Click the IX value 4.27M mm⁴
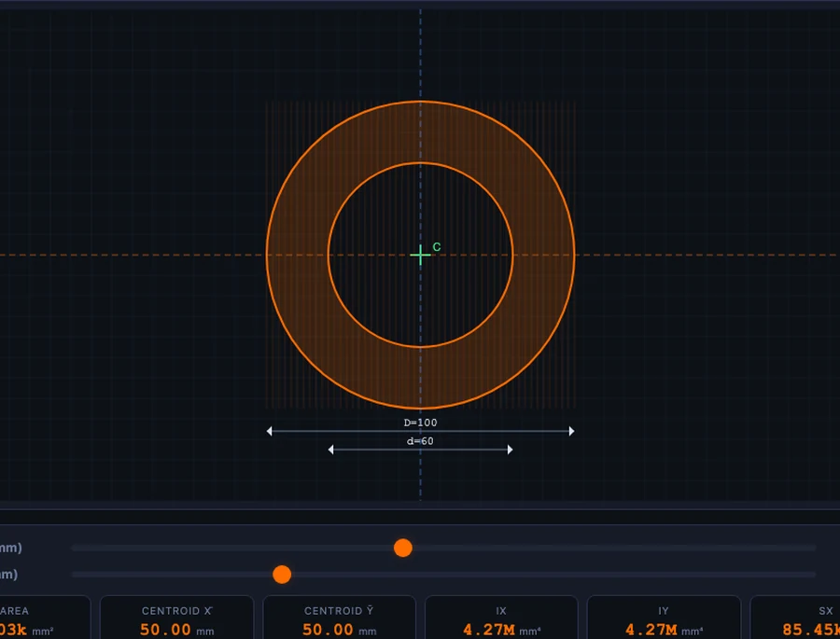The width and height of the screenshot is (840, 639). pos(502,630)
